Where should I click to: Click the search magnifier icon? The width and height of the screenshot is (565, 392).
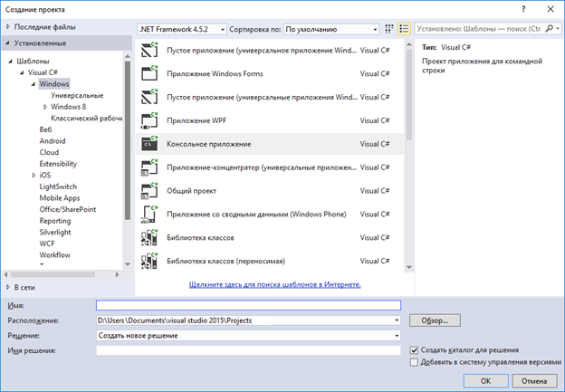click(x=549, y=28)
